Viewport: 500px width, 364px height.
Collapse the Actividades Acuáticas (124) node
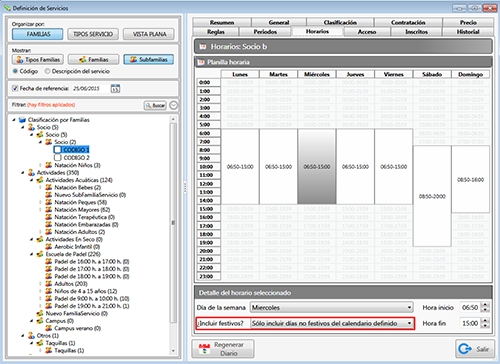click(32, 180)
